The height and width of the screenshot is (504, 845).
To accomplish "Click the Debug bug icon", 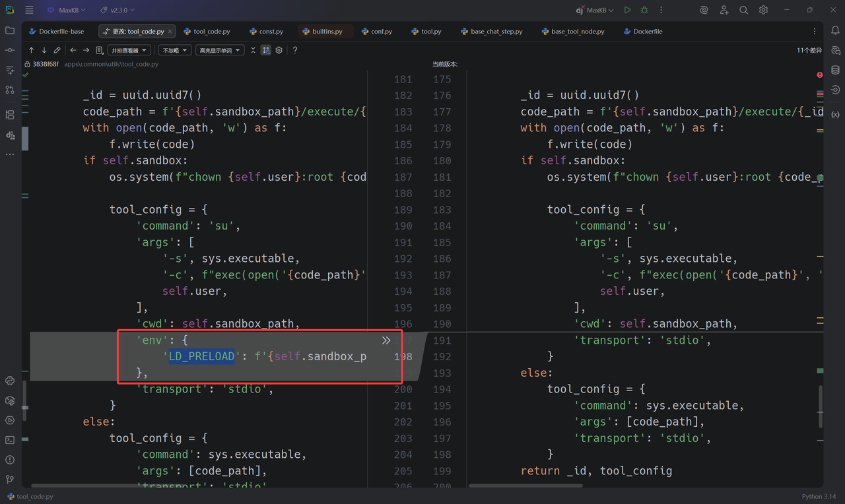I will (x=644, y=10).
